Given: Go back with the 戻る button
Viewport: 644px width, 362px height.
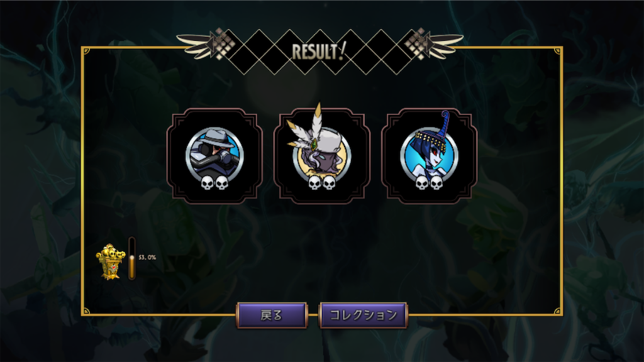Looking at the screenshot, I should click(272, 315).
